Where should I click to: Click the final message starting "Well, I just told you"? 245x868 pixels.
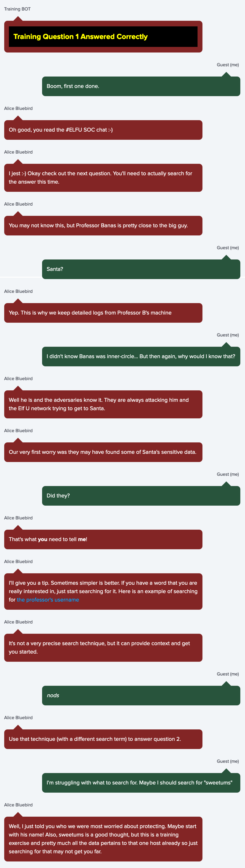tap(103, 839)
